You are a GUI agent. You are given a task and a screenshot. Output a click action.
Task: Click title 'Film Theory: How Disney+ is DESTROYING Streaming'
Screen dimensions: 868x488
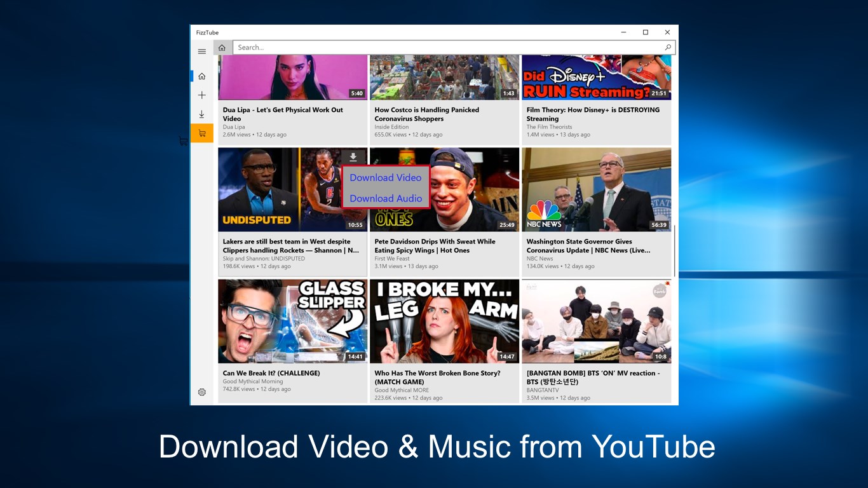(x=593, y=114)
